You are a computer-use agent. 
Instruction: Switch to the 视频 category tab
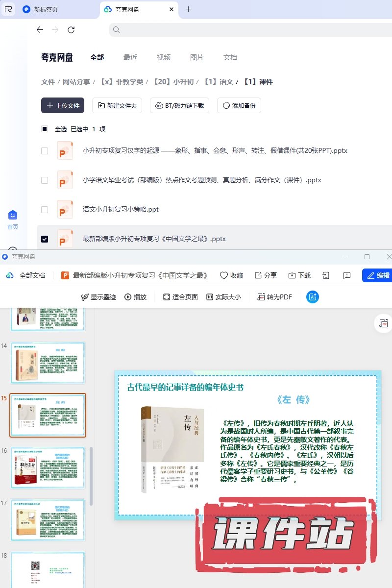coord(164,57)
